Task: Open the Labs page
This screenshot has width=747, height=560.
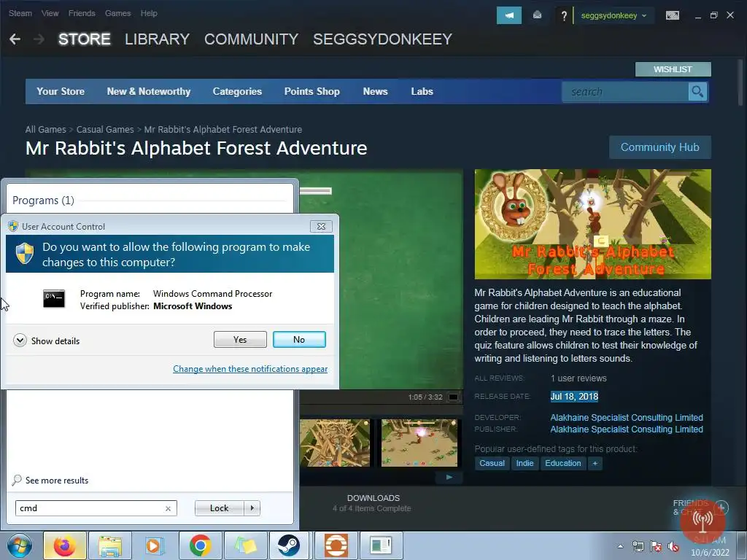Action: [422, 91]
